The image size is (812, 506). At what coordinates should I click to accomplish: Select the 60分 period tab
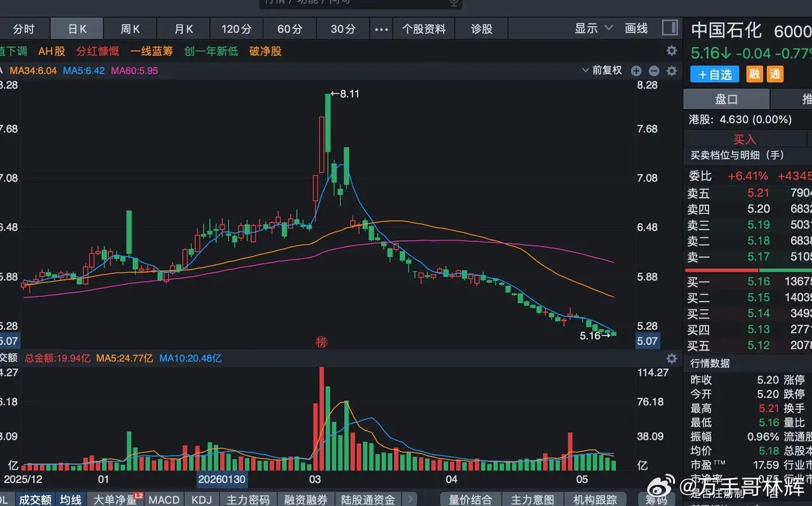290,29
